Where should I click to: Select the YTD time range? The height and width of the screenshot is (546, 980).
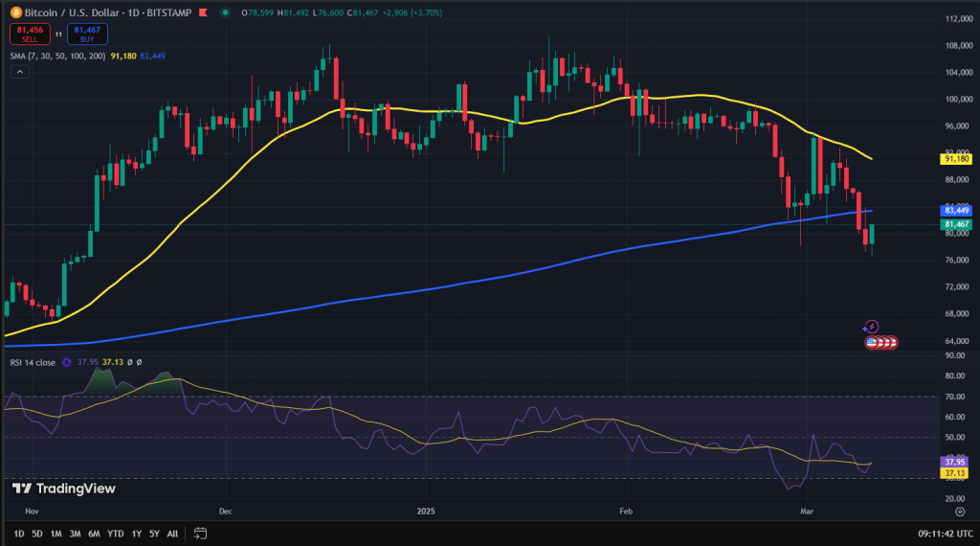pos(115,534)
